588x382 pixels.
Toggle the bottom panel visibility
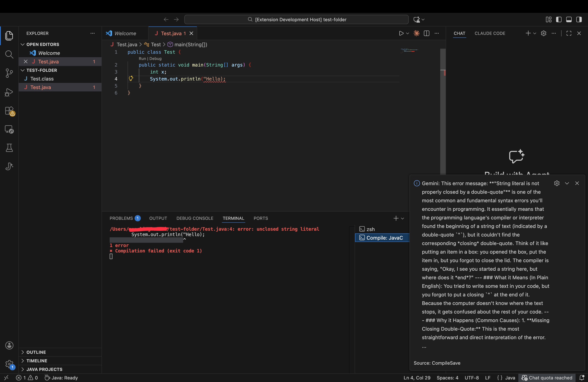click(569, 20)
